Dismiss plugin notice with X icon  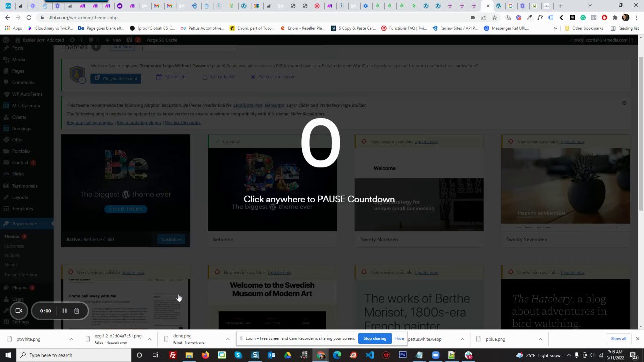[x=624, y=103]
